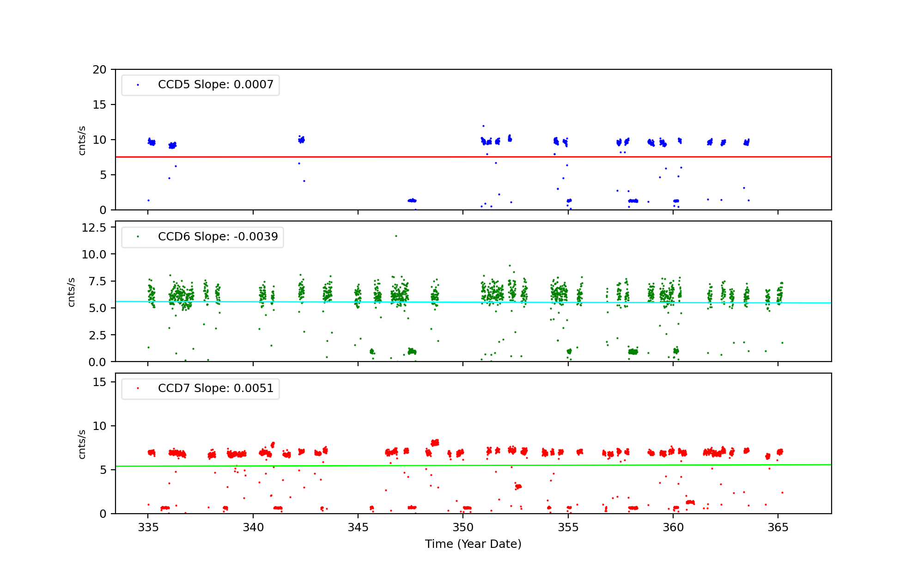Click the CCD7 Slope legend label
Image resolution: width=924 pixels, height=577 pixels.
click(x=215, y=388)
